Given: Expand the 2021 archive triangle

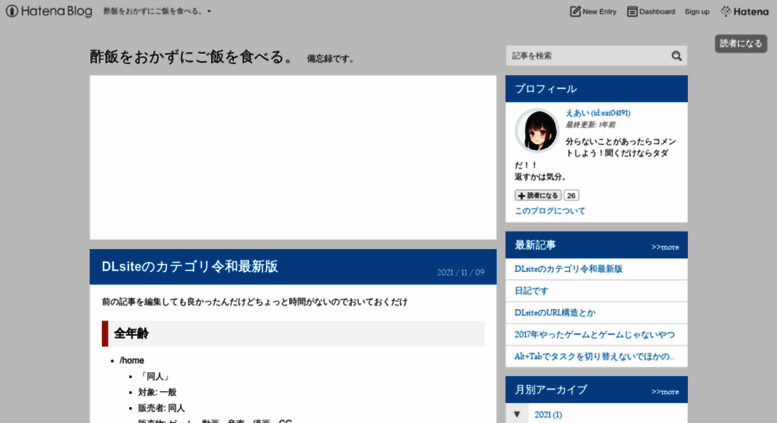Looking at the screenshot, I should tap(517, 414).
